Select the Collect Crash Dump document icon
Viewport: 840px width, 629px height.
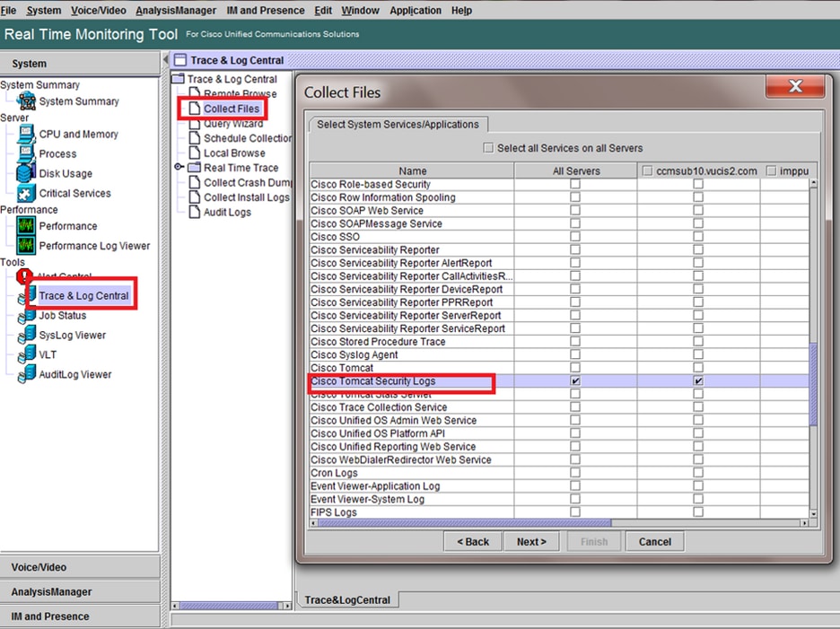195,183
